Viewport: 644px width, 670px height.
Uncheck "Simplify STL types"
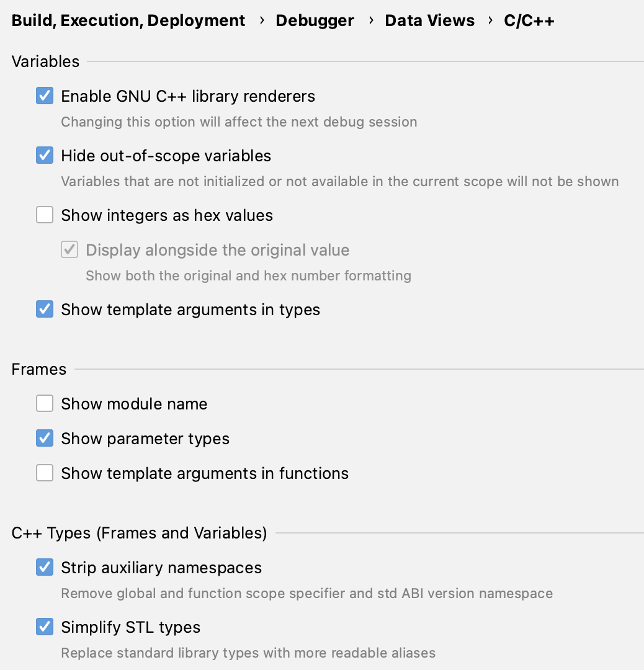(x=45, y=627)
